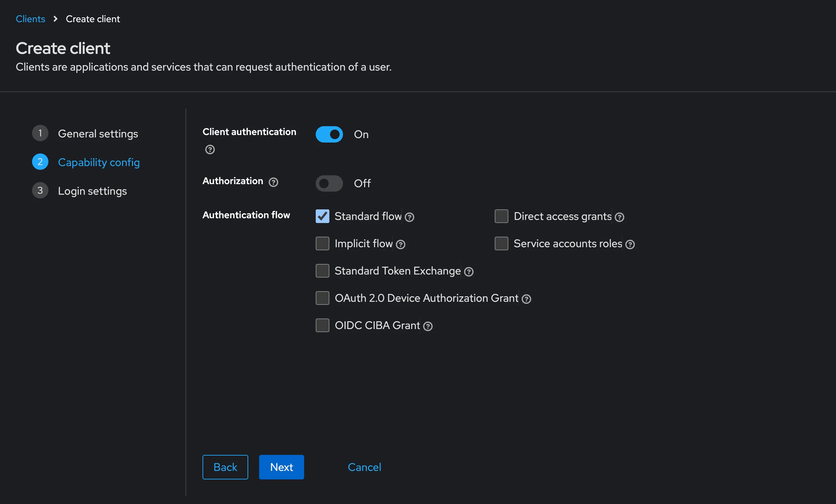Viewport: 836px width, 504px height.
Task: Show help for Implicit flow
Action: point(401,244)
